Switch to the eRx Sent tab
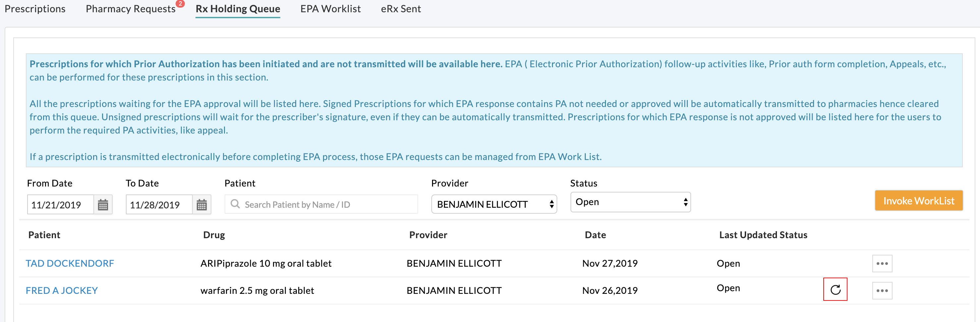The height and width of the screenshot is (322, 980). [x=401, y=9]
